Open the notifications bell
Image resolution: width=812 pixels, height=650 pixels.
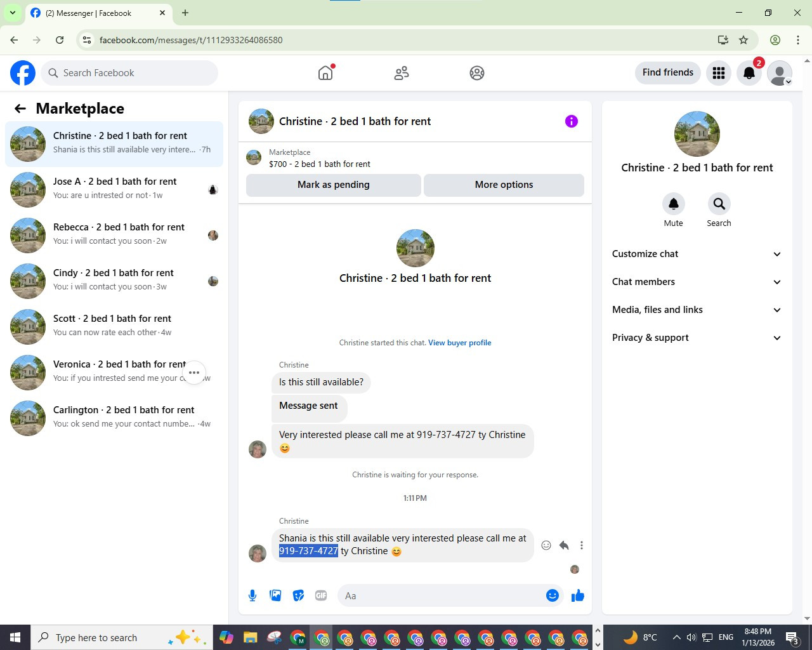(x=749, y=73)
